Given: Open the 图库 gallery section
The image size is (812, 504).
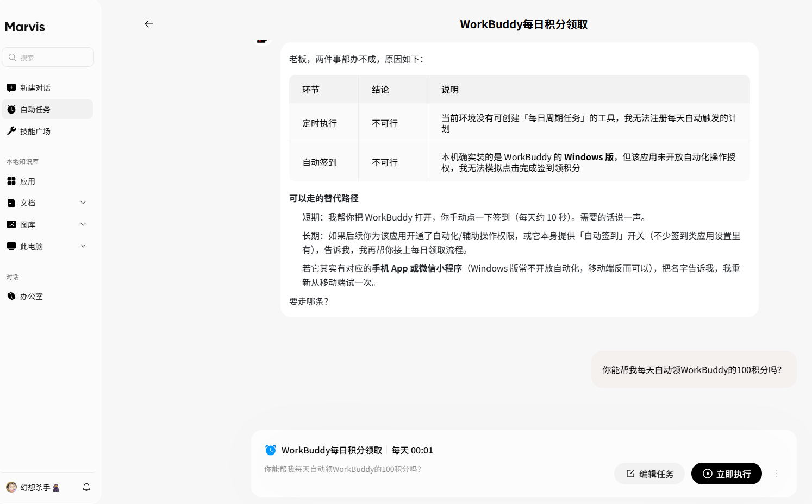Looking at the screenshot, I should point(47,224).
